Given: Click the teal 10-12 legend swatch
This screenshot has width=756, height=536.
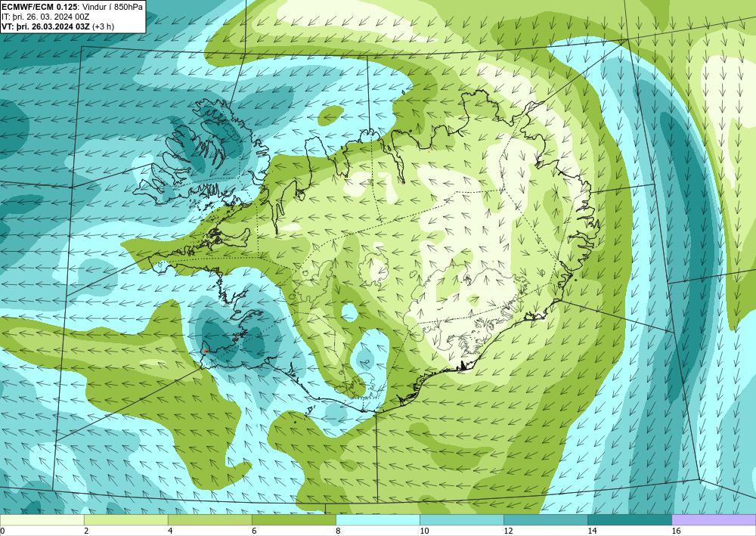Looking at the screenshot, I should coord(461,520).
